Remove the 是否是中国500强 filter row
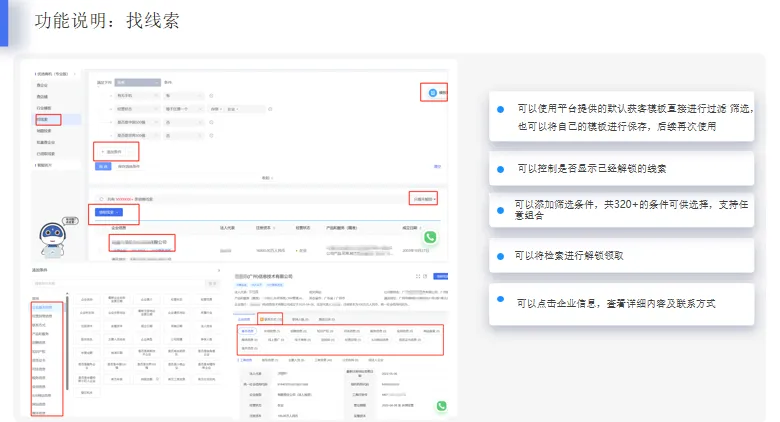Viewport: 780px width, 422px height. click(x=211, y=122)
